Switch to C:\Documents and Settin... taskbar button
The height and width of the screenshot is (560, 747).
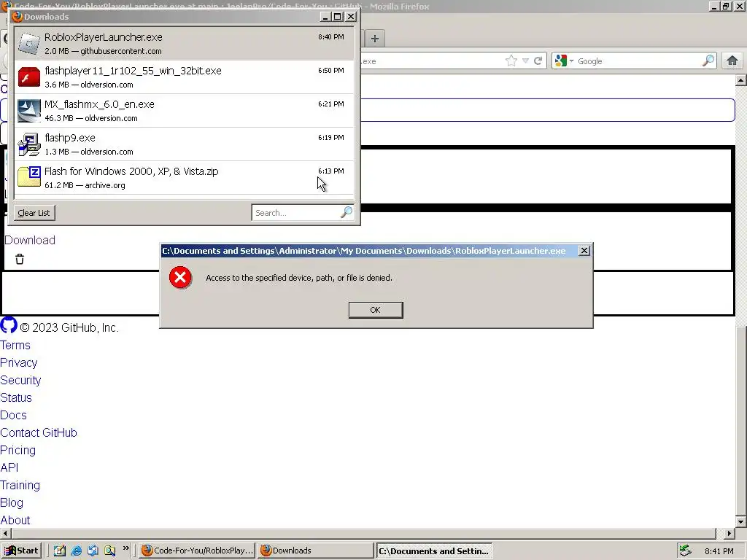434,551
